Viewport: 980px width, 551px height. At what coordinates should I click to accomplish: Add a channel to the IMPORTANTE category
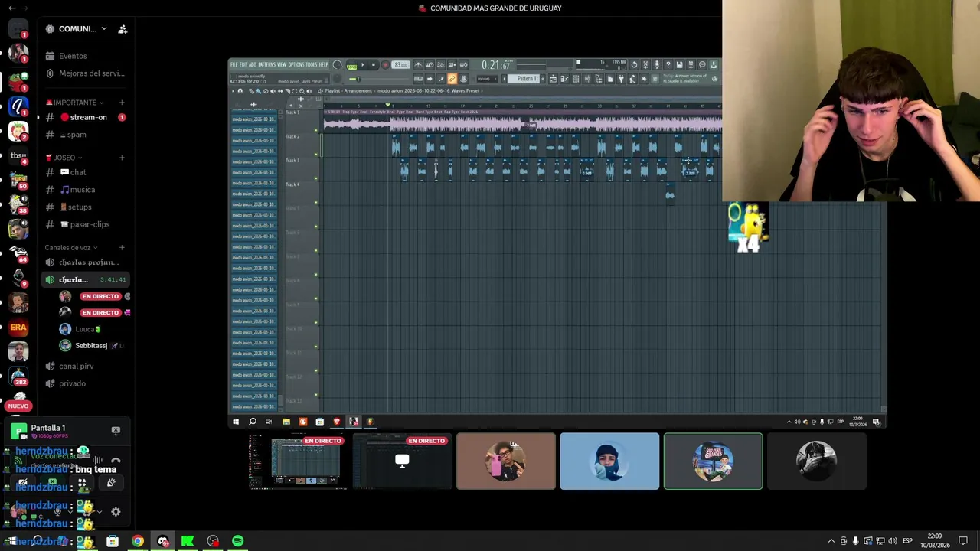click(122, 103)
